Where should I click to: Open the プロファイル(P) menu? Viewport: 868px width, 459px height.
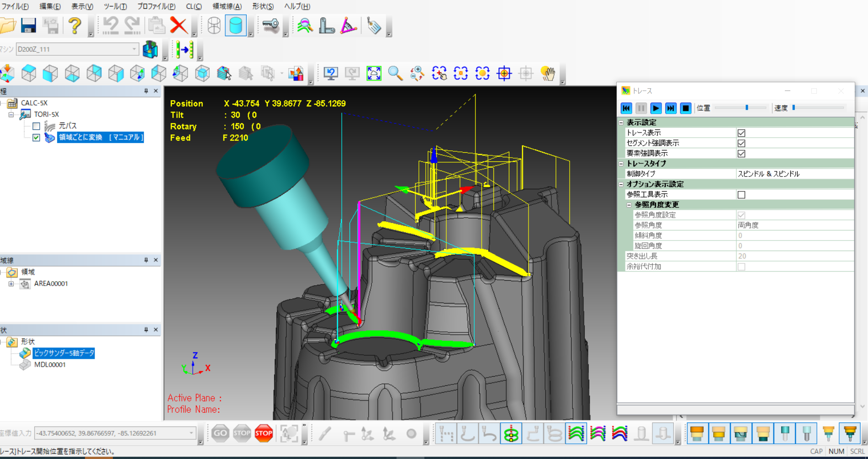pos(156,6)
